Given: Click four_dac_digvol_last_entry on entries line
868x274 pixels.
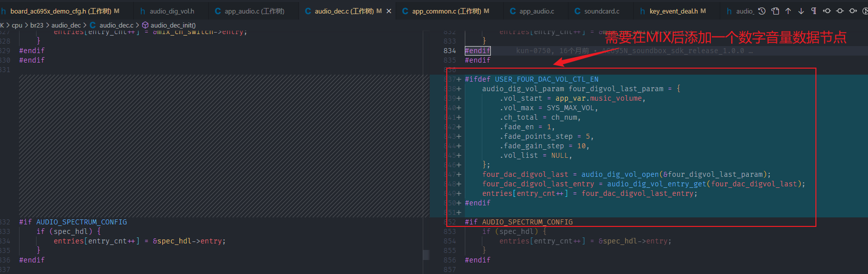Looking at the screenshot, I should (x=637, y=193).
